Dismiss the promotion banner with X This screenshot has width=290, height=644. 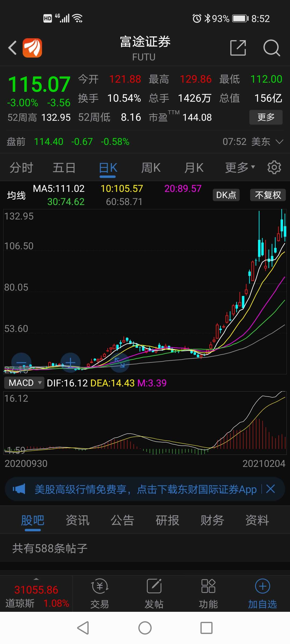point(270,489)
